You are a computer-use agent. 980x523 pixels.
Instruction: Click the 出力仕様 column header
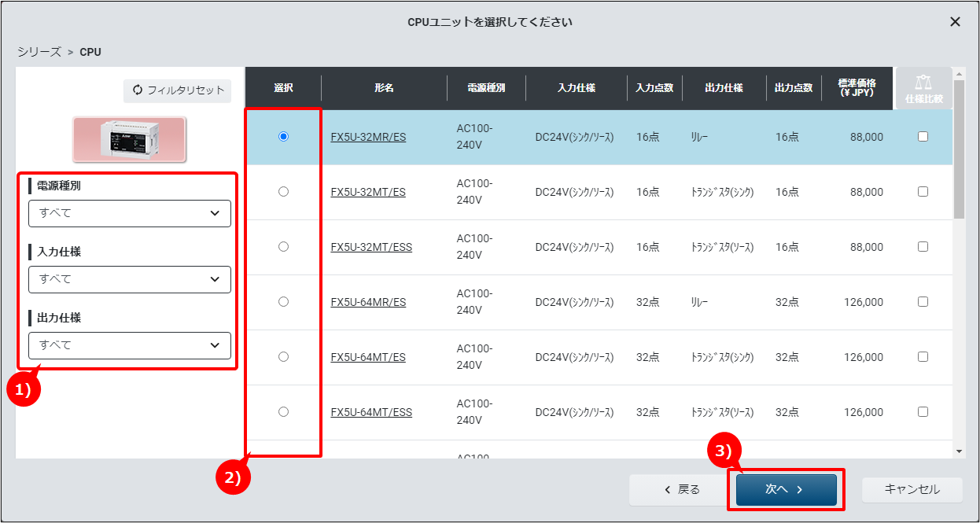[724, 88]
